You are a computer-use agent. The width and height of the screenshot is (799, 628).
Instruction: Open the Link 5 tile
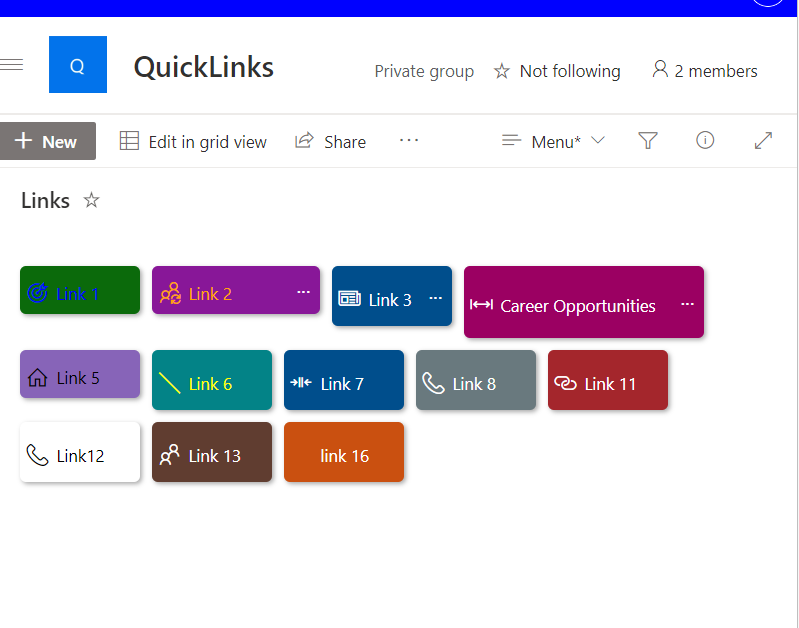80,374
